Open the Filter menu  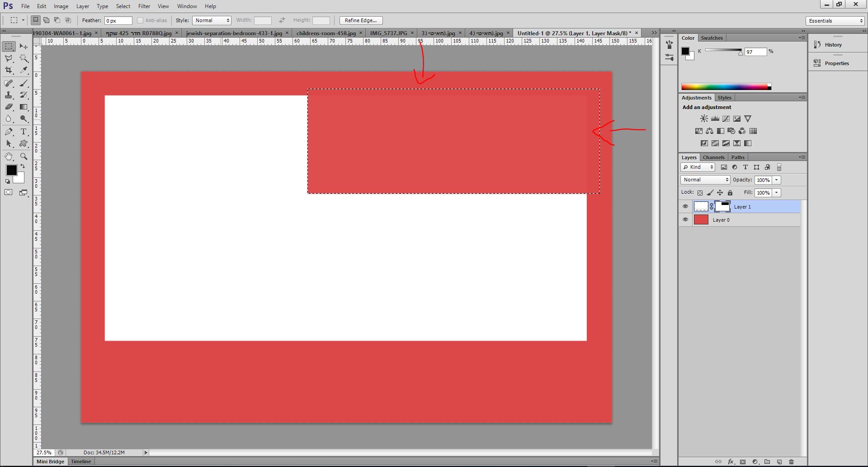[144, 6]
